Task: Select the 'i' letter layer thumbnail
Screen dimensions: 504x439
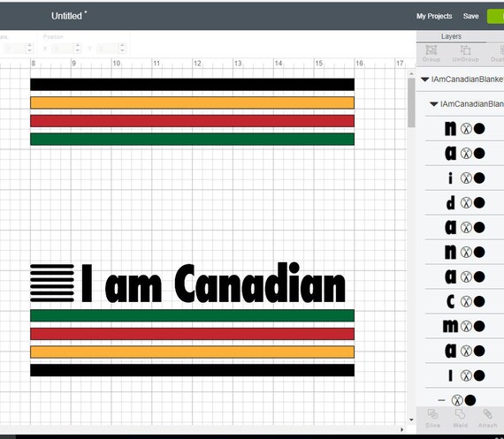Action: point(451,178)
